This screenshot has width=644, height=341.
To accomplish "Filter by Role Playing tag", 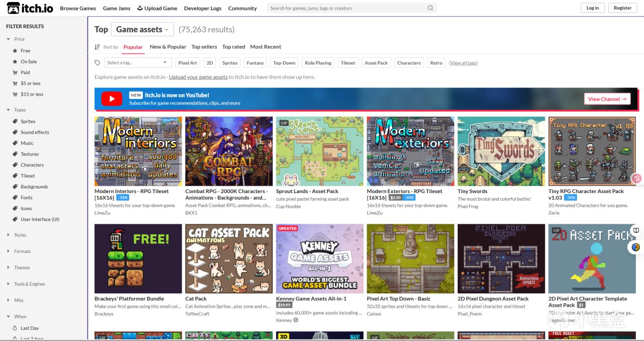I will (x=318, y=63).
